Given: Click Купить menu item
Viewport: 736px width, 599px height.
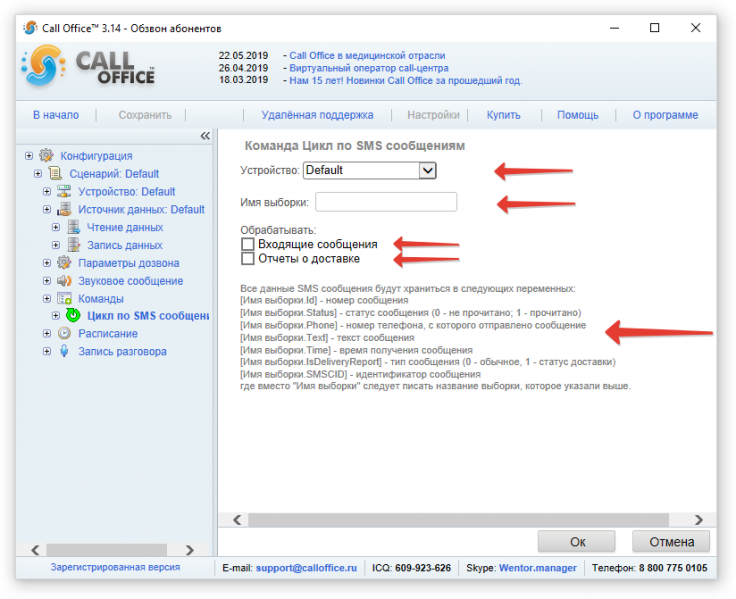Looking at the screenshot, I should [504, 115].
